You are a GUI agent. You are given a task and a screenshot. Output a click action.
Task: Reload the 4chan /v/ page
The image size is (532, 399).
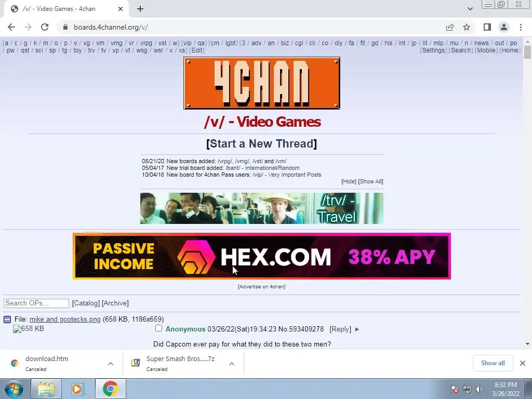pos(45,27)
